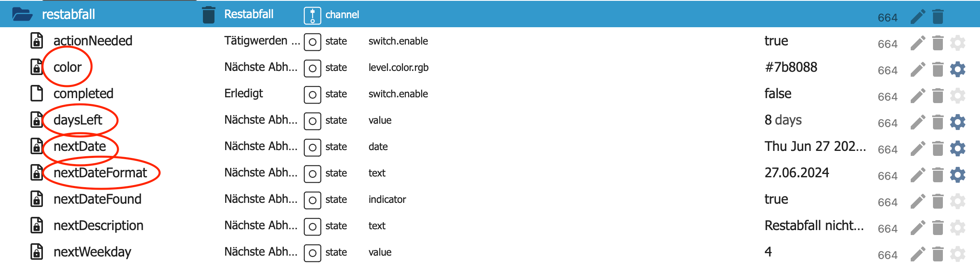Collapse the restabfall folder

click(x=22, y=14)
